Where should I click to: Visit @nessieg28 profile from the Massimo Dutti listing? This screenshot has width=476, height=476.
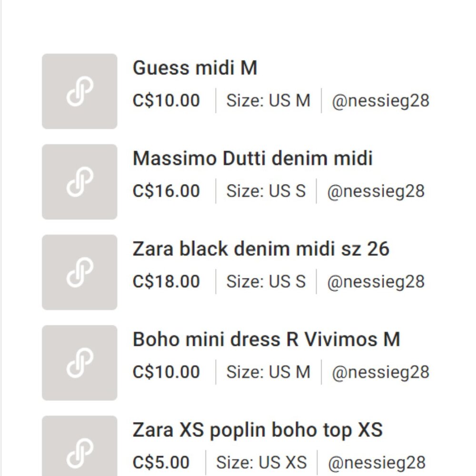click(x=377, y=191)
